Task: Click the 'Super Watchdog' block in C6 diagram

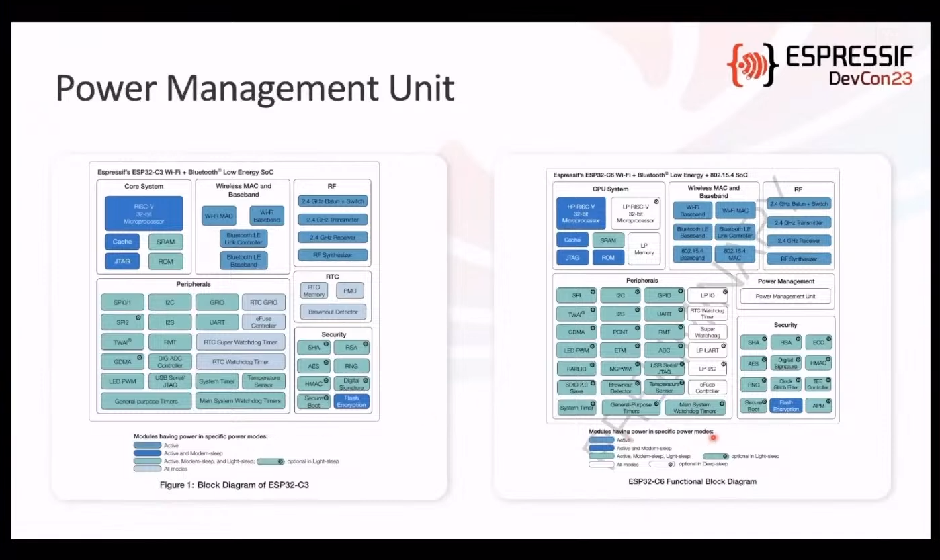Action: click(708, 332)
